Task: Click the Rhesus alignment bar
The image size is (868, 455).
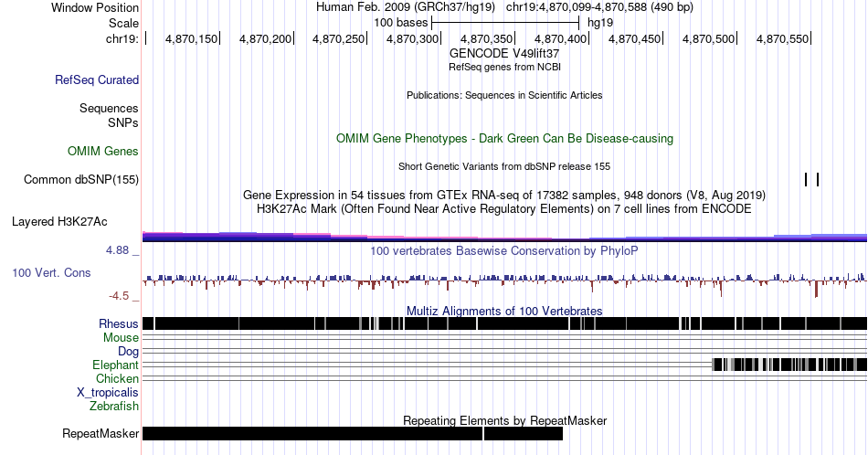Action: coord(504,323)
